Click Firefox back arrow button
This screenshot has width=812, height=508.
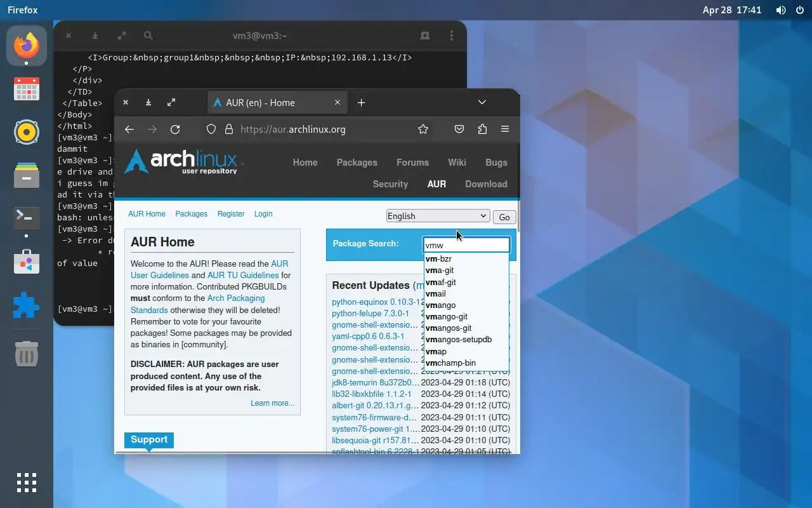click(x=129, y=129)
